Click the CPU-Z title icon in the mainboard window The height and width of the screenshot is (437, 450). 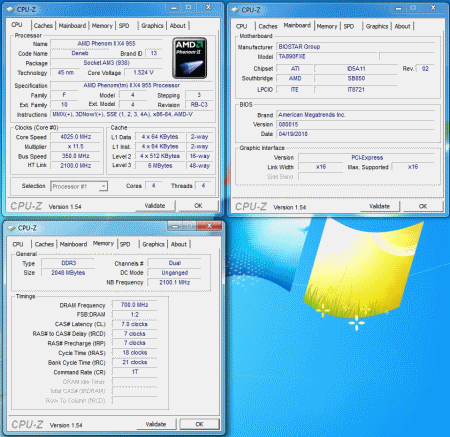coord(235,10)
